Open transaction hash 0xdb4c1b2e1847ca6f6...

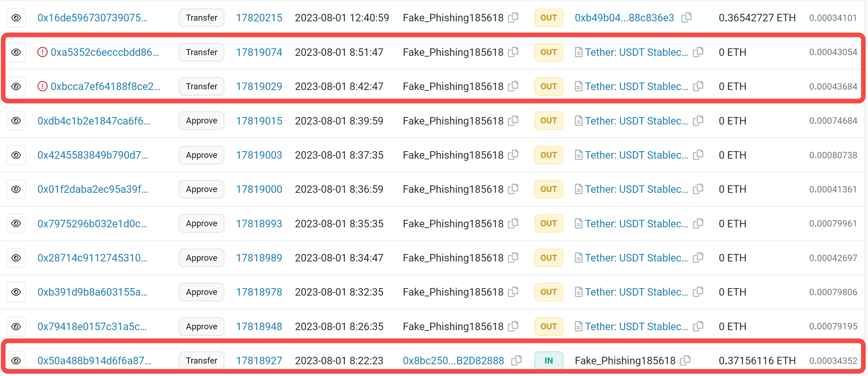tap(94, 121)
